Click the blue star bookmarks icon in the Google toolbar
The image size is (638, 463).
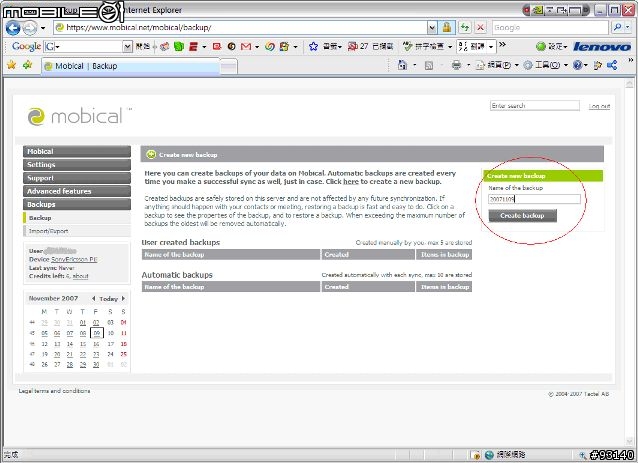(313, 46)
